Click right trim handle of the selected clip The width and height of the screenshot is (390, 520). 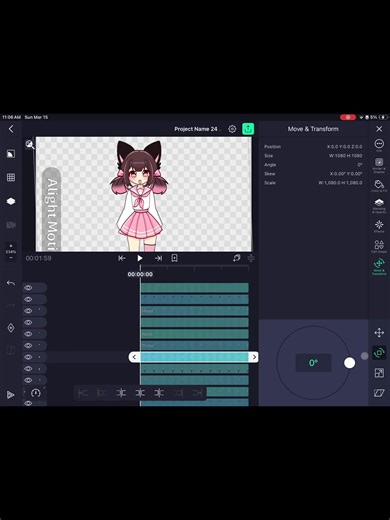254,357
